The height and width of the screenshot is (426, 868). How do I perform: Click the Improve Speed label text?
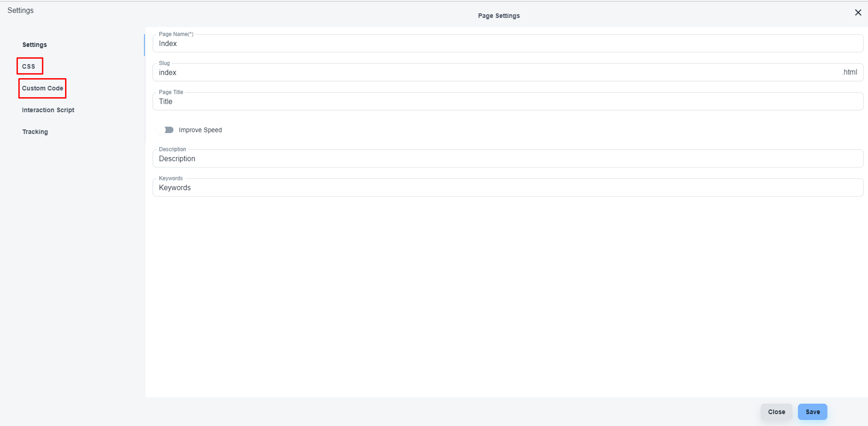point(200,130)
